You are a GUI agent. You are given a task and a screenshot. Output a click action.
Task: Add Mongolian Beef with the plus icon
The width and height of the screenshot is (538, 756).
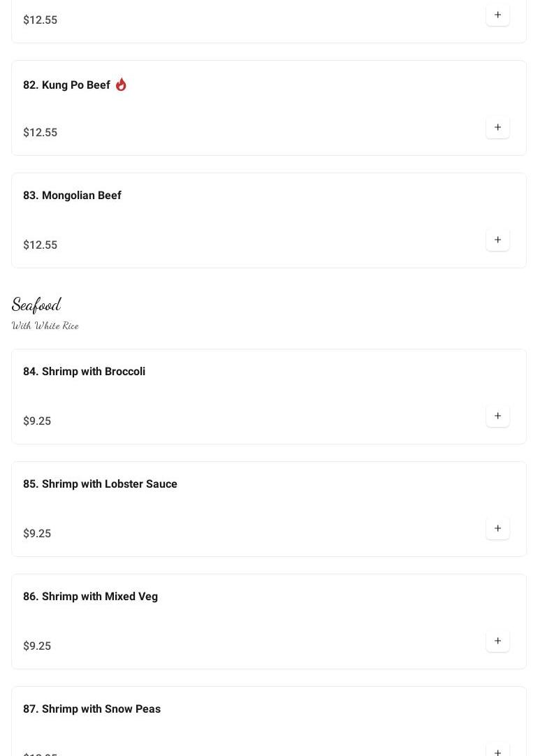click(x=497, y=240)
